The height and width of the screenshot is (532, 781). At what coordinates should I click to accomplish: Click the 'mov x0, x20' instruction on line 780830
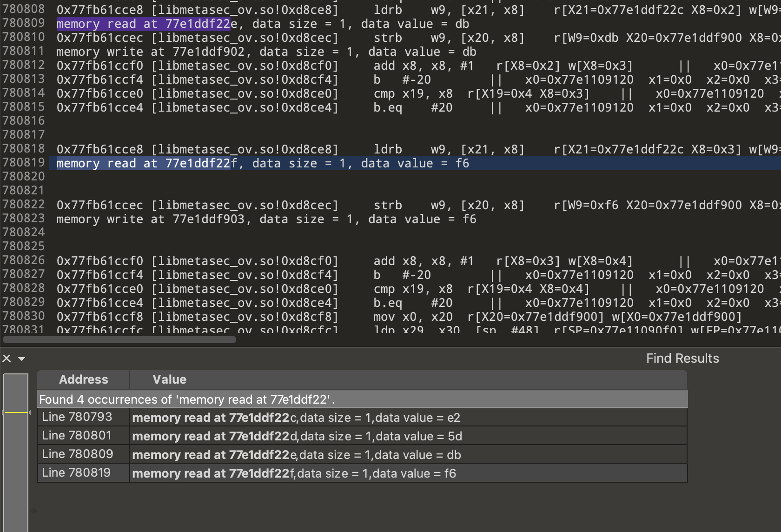413,317
